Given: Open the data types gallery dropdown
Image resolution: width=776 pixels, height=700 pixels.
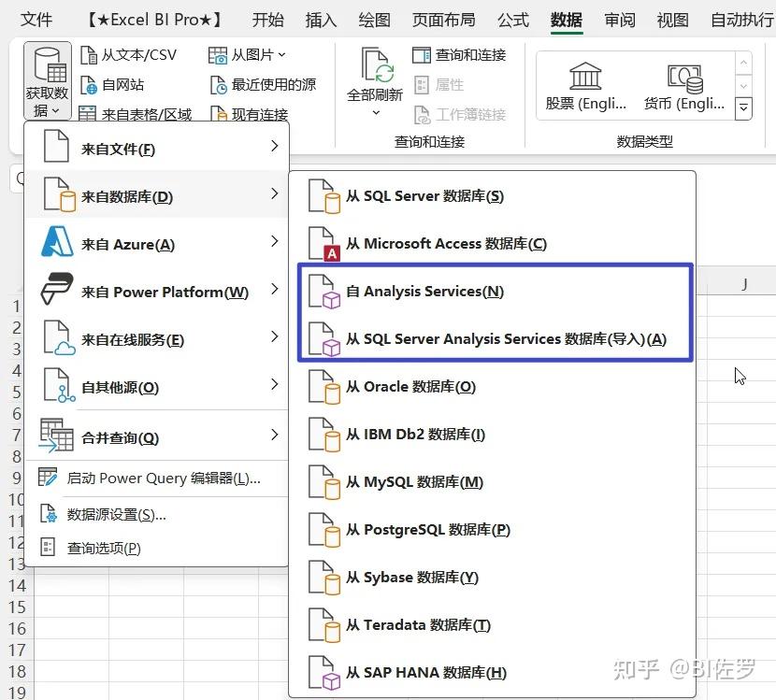Looking at the screenshot, I should click(x=743, y=107).
